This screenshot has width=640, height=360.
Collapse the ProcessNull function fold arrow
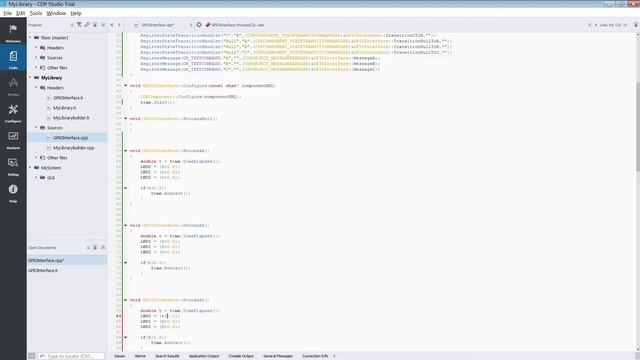coord(126,118)
